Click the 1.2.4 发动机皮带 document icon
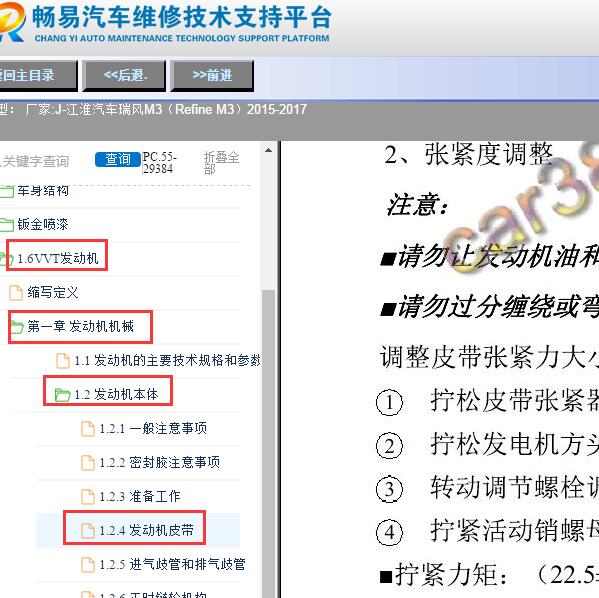This screenshot has height=598, width=599. pyautogui.click(x=88, y=531)
